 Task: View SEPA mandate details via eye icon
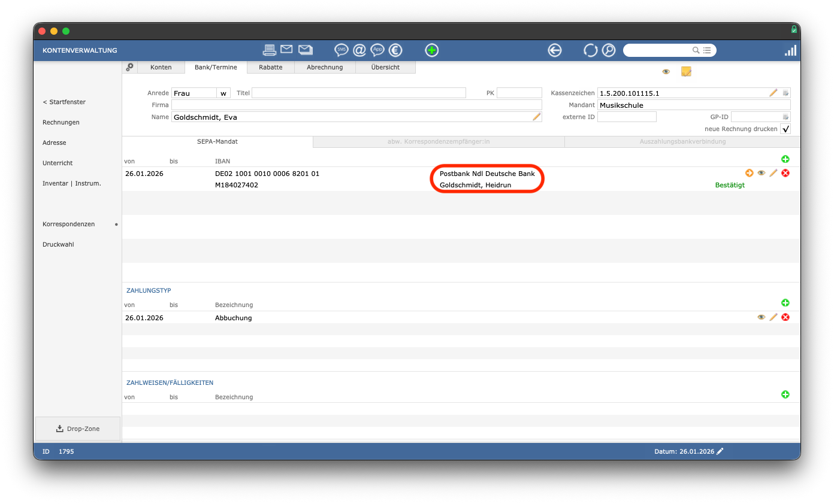point(762,173)
